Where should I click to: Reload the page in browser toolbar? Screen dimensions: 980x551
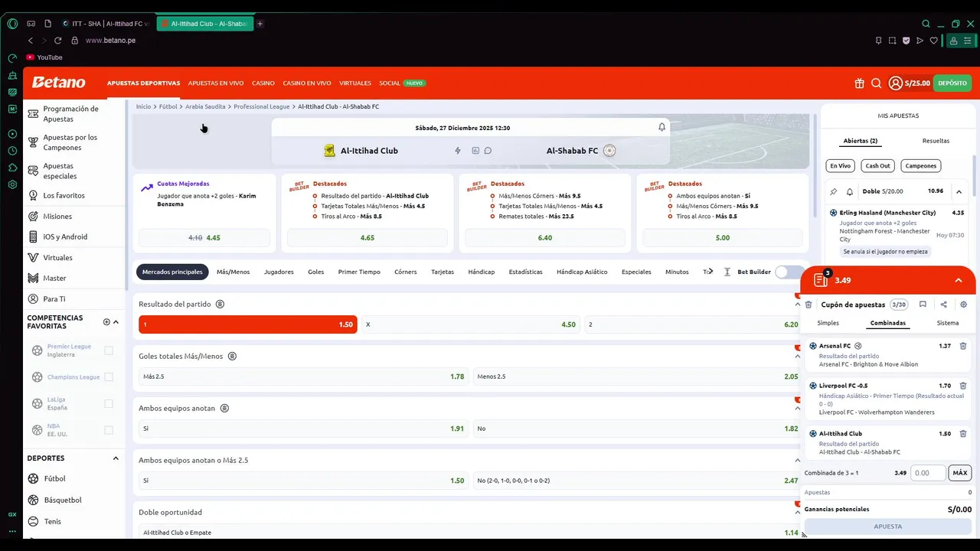point(57,41)
